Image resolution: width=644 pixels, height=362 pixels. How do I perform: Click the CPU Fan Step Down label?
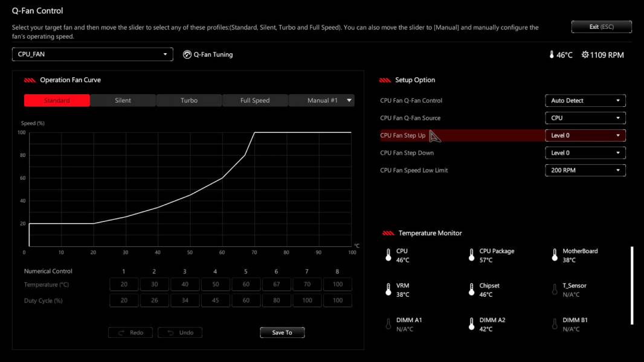tap(407, 153)
